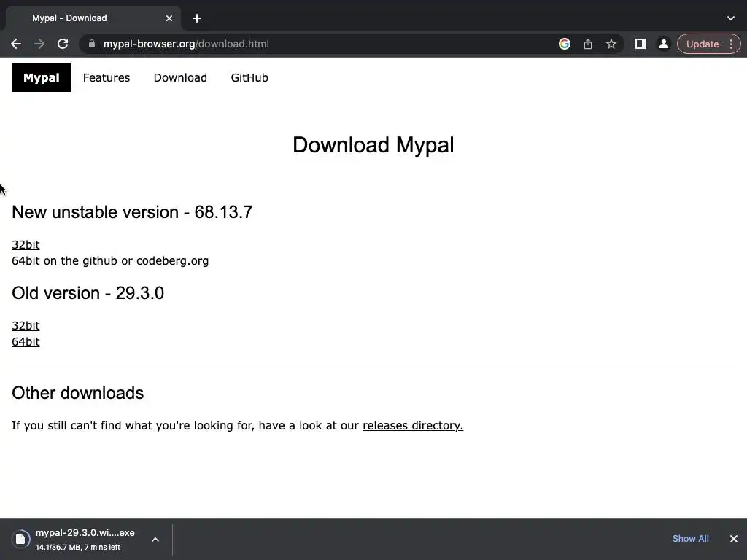Reload the current page

click(63, 44)
